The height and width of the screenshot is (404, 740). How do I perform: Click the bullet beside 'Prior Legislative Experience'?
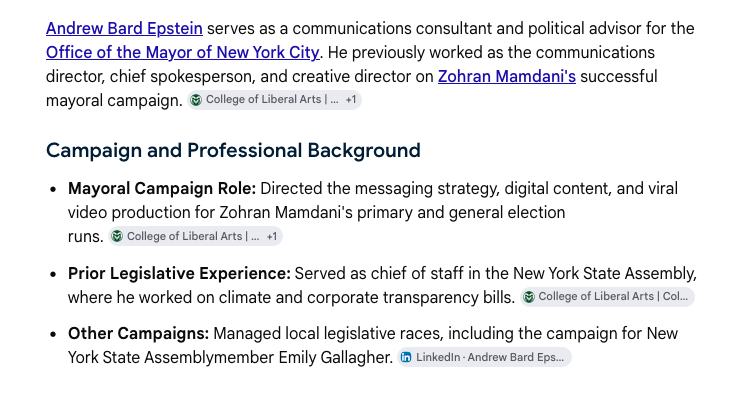pos(53,274)
